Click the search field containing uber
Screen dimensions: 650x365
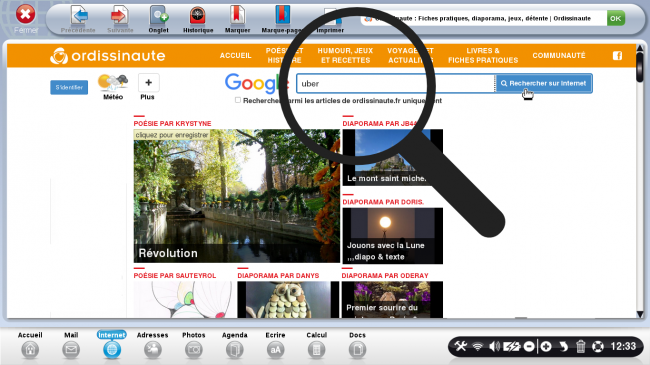pos(395,83)
